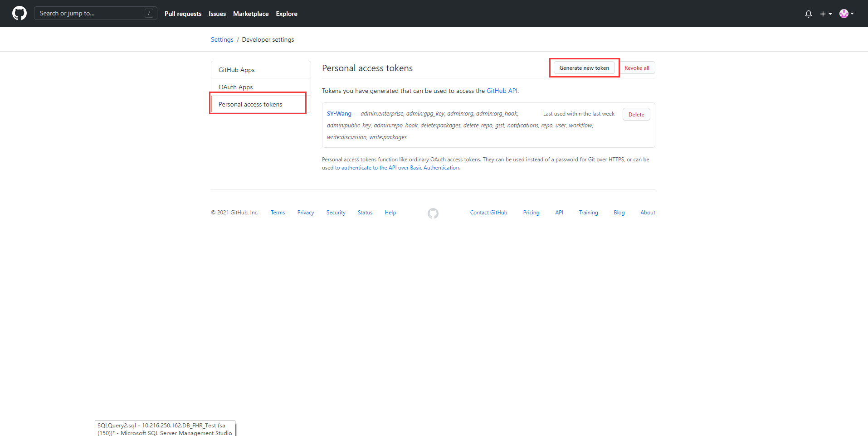The width and height of the screenshot is (868, 436).
Task: Click the 'Last used within the last week' text
Action: (x=579, y=114)
